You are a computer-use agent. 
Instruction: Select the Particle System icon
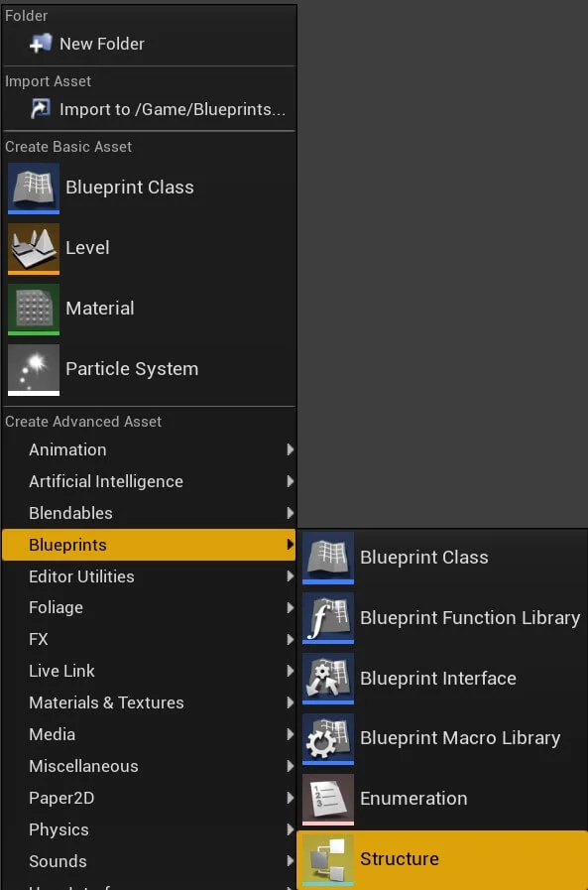pos(34,369)
